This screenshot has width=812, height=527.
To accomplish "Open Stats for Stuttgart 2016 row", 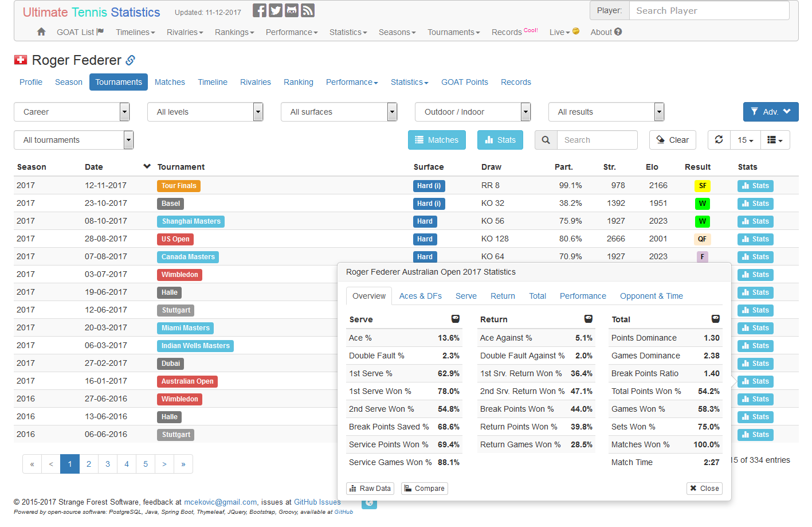I will coord(755,435).
